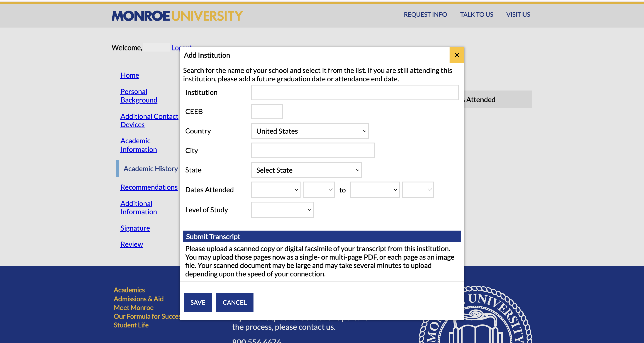644x343 pixels.
Task: Navigate to Personal Background section
Action: pyautogui.click(x=139, y=96)
